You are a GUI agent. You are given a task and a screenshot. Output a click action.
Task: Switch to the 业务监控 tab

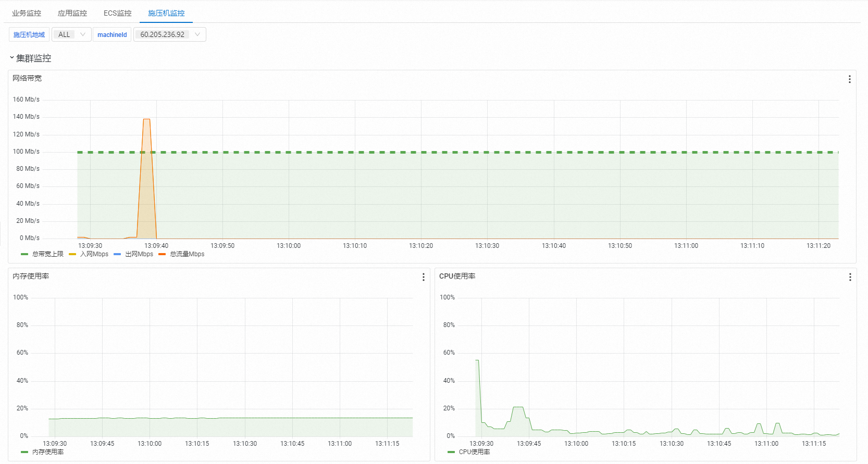click(27, 13)
